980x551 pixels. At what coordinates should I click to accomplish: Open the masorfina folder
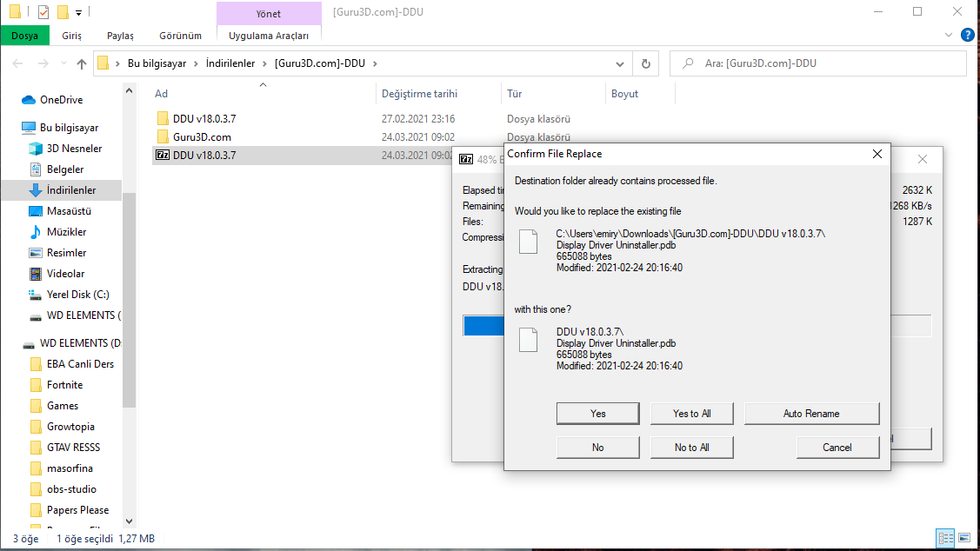tap(70, 468)
